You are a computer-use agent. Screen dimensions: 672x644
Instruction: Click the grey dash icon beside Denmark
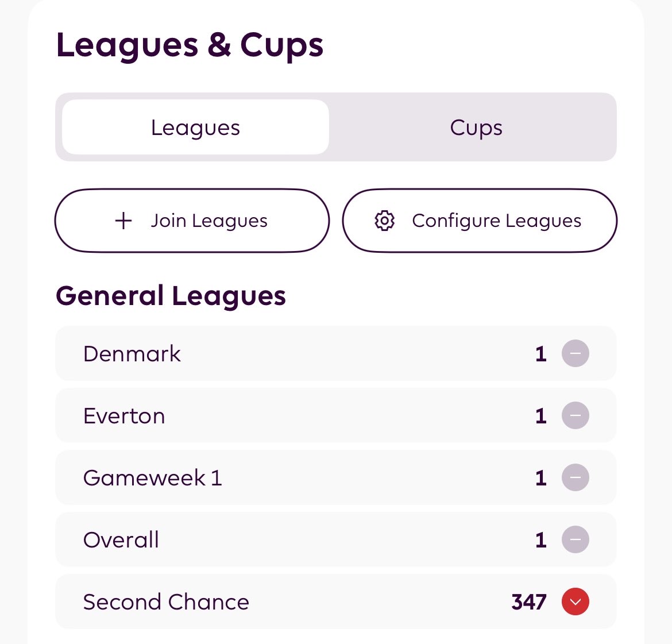tap(575, 353)
